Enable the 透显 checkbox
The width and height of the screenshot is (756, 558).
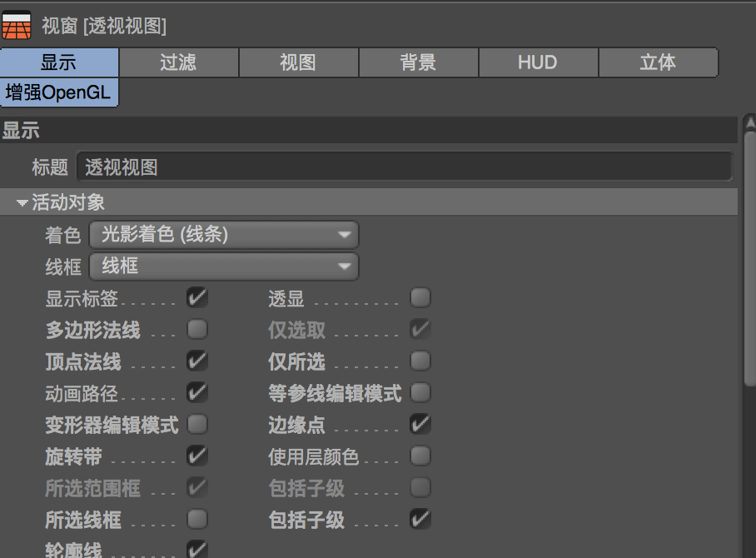pos(420,297)
